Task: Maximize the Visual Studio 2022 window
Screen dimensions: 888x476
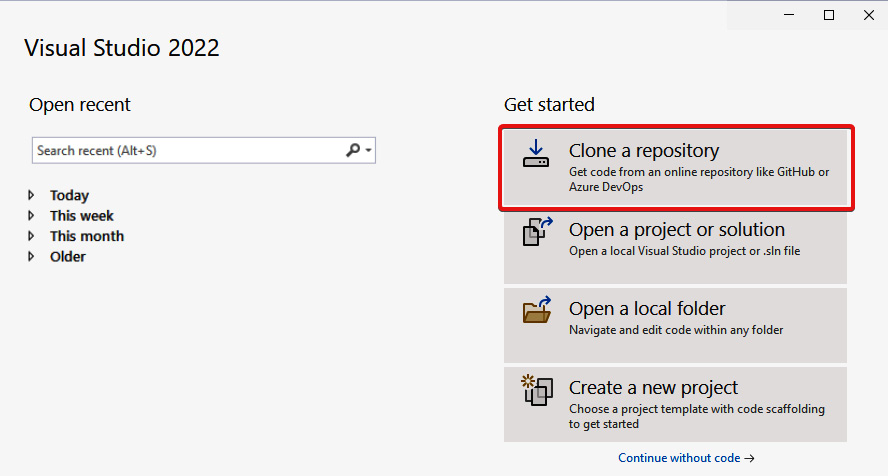Action: (829, 15)
